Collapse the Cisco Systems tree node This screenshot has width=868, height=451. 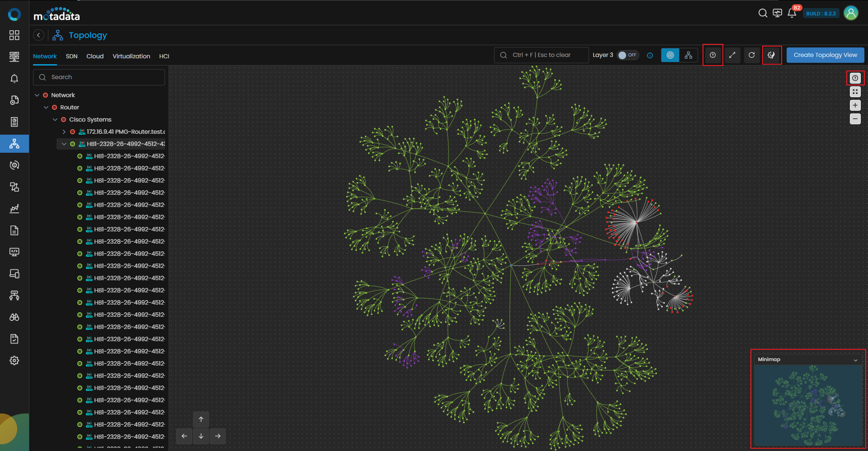55,120
